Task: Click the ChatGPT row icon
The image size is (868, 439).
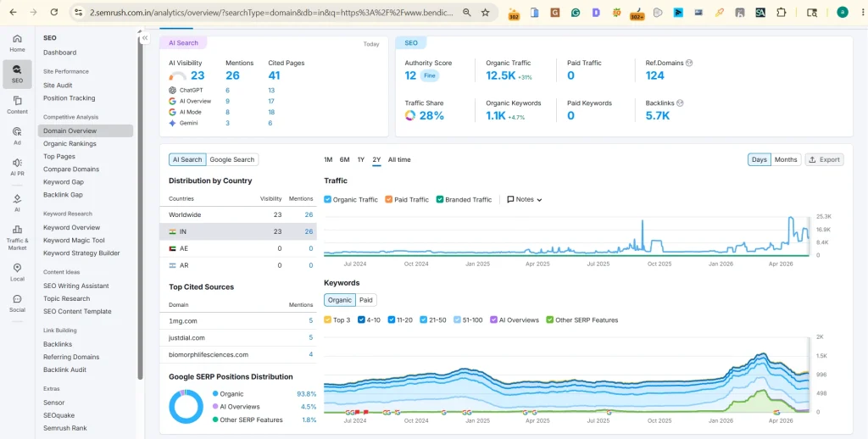Action: [173, 90]
